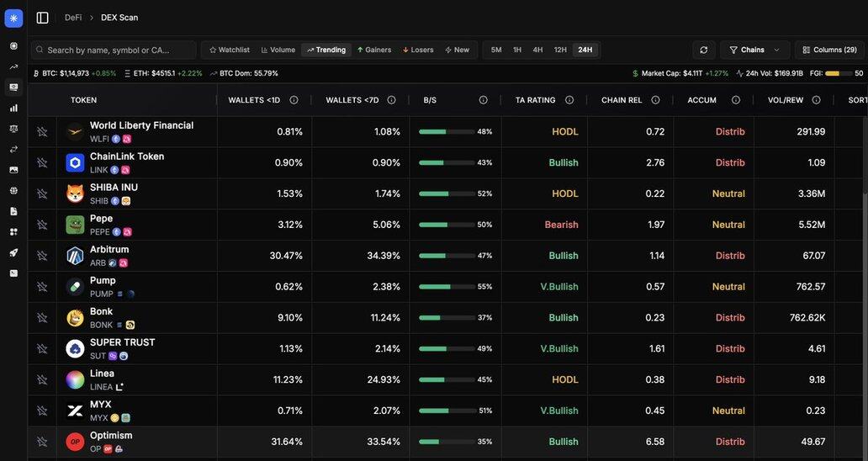Click the TOKEN column header
The image size is (868, 461).
pos(83,100)
